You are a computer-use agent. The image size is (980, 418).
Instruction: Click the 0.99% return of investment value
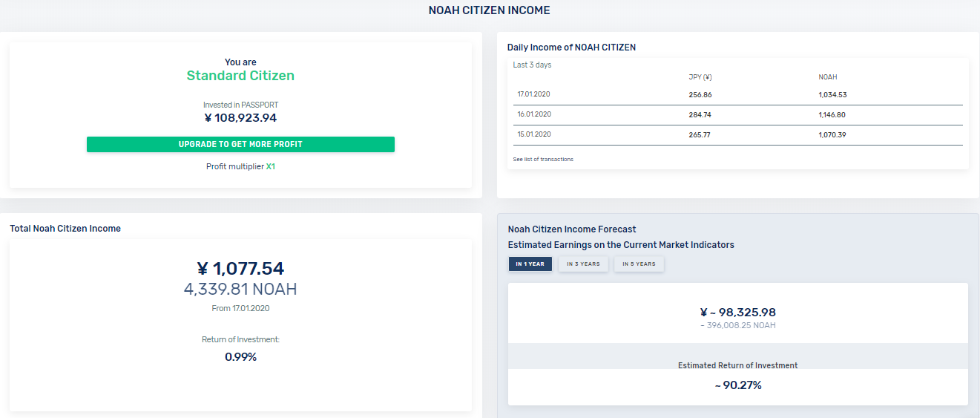pos(240,357)
